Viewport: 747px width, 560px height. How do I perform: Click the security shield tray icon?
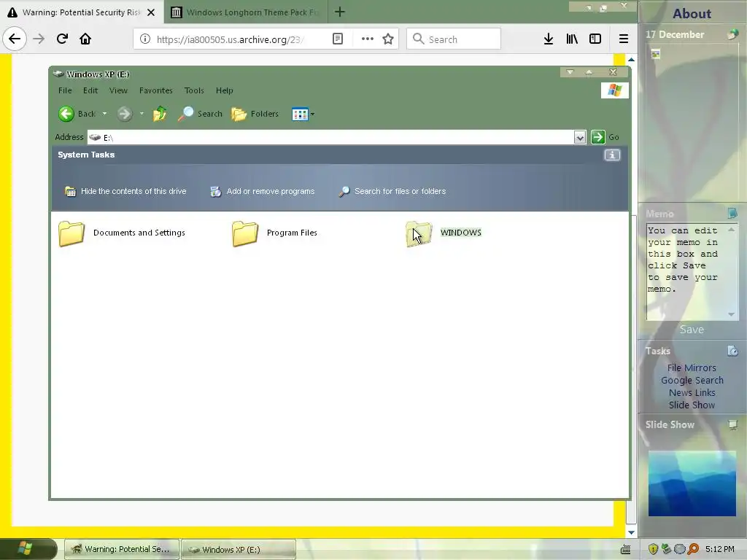pyautogui.click(x=653, y=549)
